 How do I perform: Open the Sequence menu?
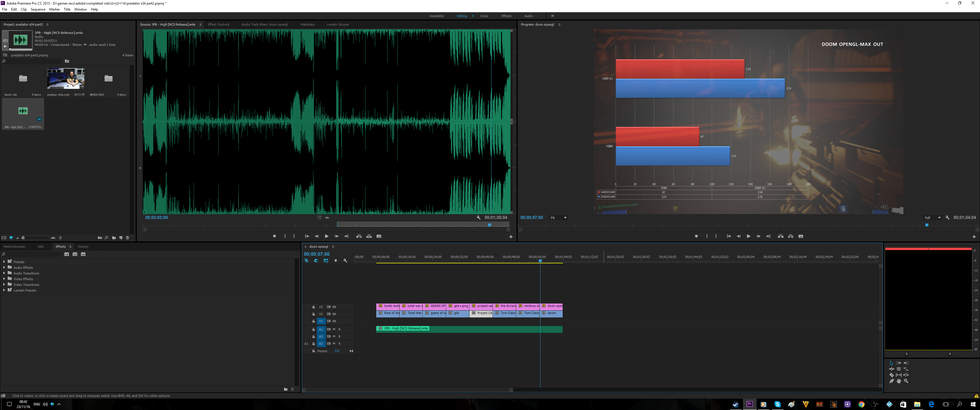38,9
